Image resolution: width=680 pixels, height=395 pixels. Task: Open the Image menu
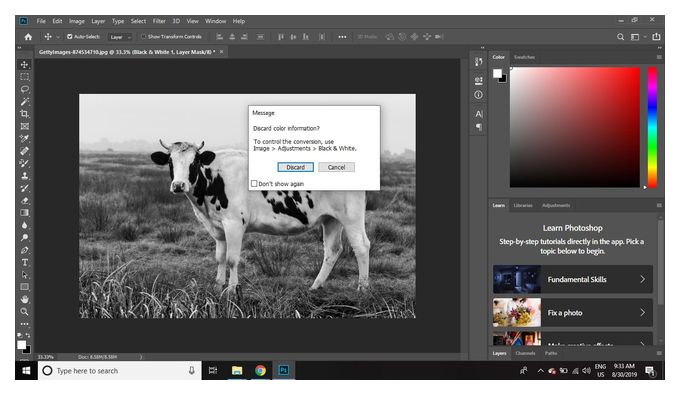pos(77,21)
